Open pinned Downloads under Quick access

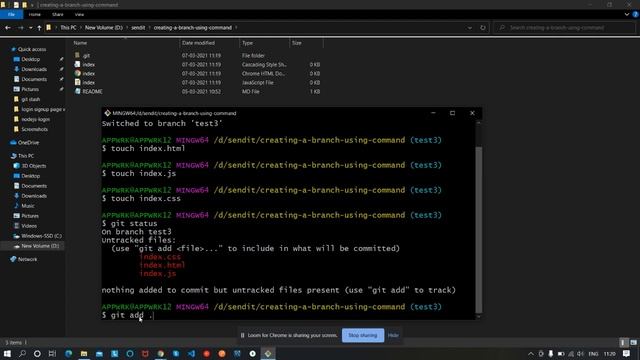(34, 69)
